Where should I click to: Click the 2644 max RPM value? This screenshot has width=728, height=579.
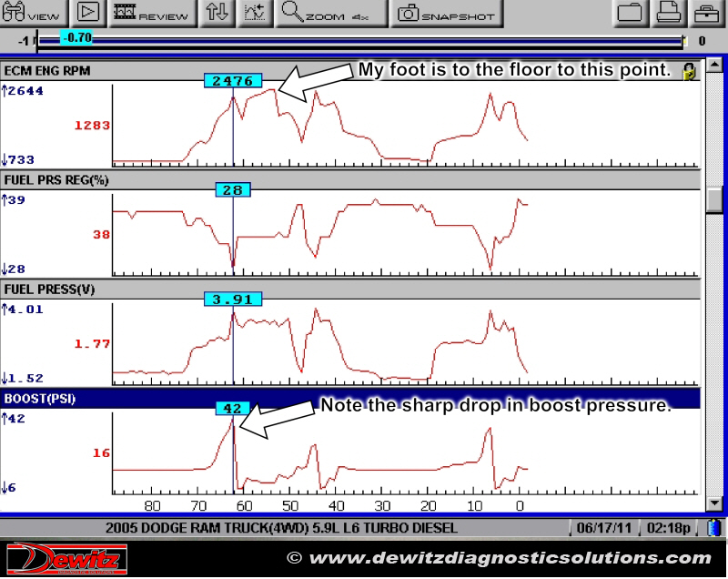click(x=23, y=91)
